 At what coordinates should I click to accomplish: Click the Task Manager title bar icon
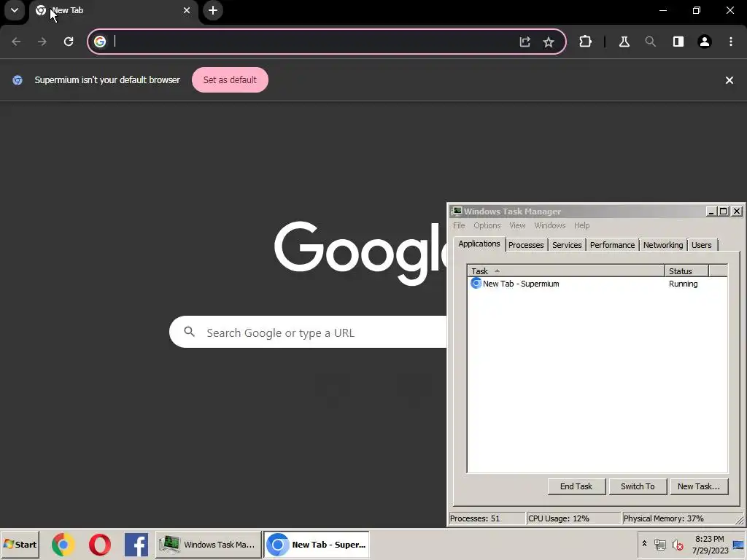457,211
